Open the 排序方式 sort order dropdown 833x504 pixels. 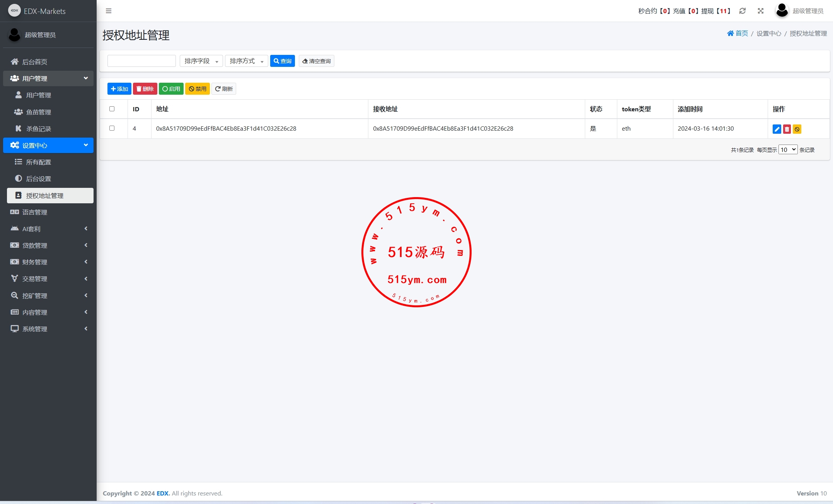point(246,61)
